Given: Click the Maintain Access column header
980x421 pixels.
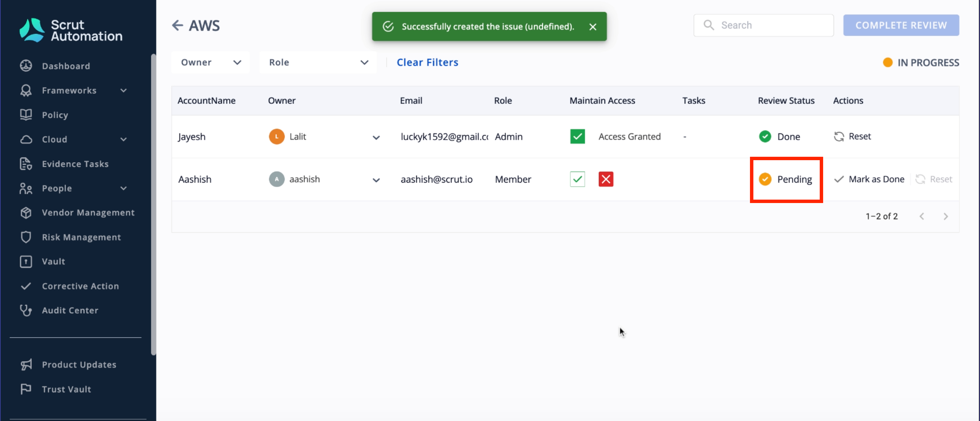Looking at the screenshot, I should click(x=602, y=100).
